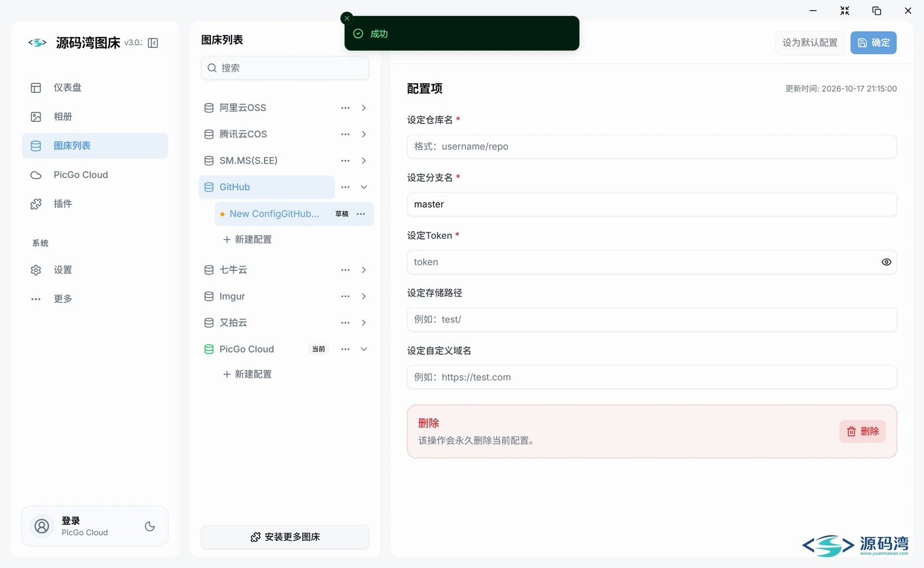Open the 插件 plugins page

point(95,203)
